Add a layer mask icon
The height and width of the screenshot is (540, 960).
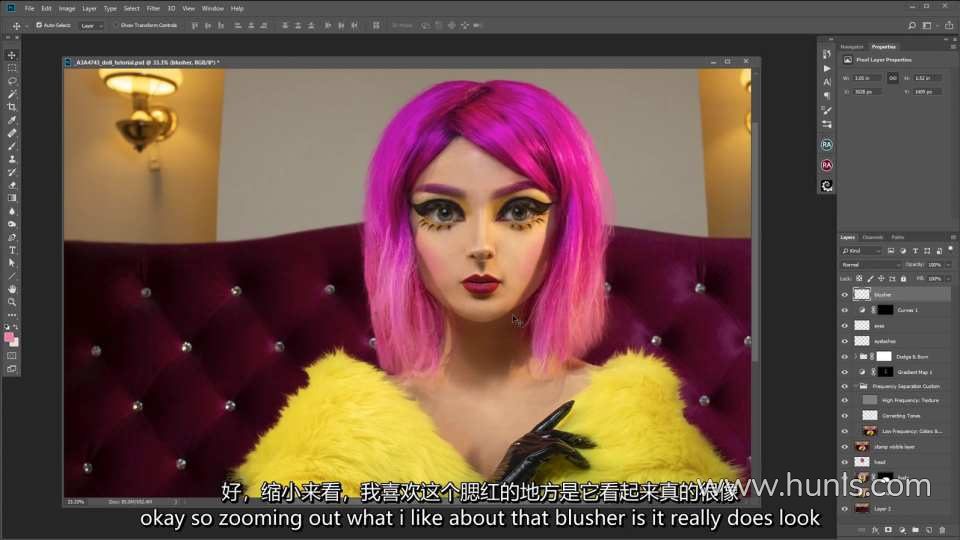[888, 530]
